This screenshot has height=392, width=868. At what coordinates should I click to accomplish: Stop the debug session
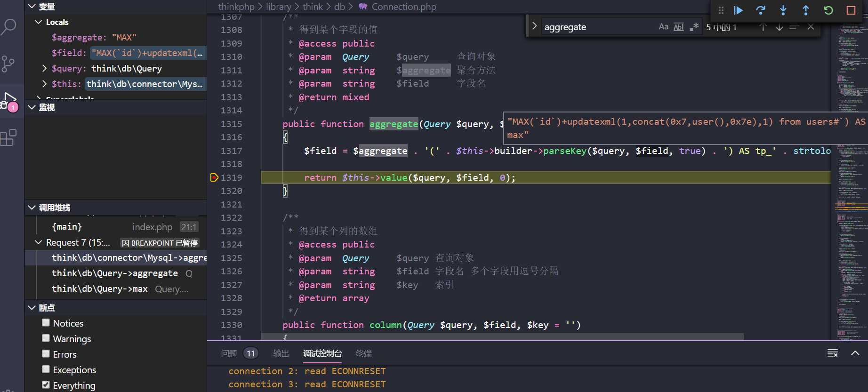tap(851, 10)
